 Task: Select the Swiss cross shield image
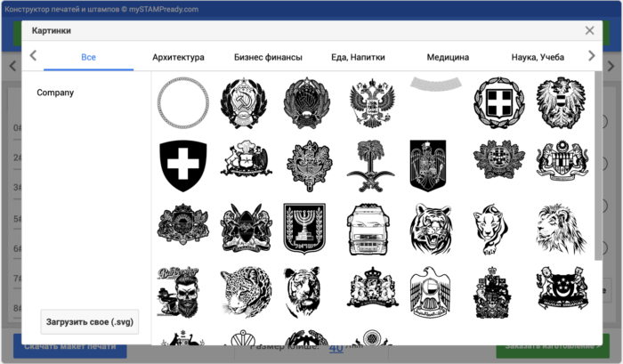tap(182, 166)
